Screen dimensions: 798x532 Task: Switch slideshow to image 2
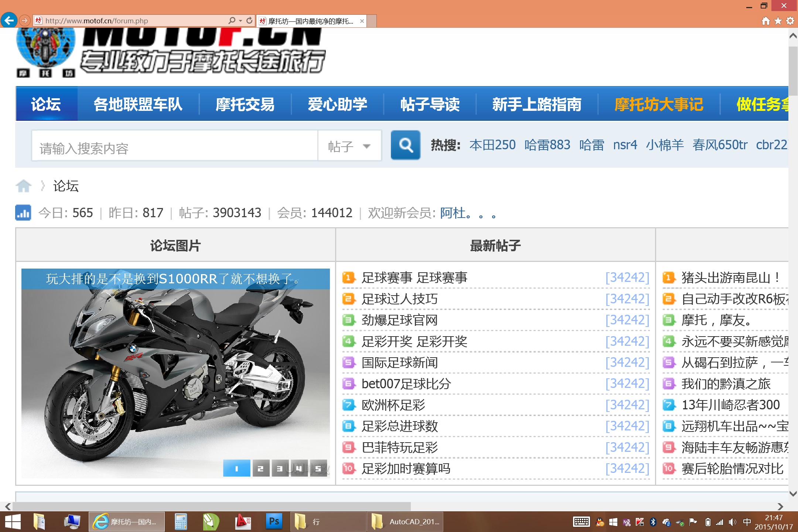click(261, 468)
